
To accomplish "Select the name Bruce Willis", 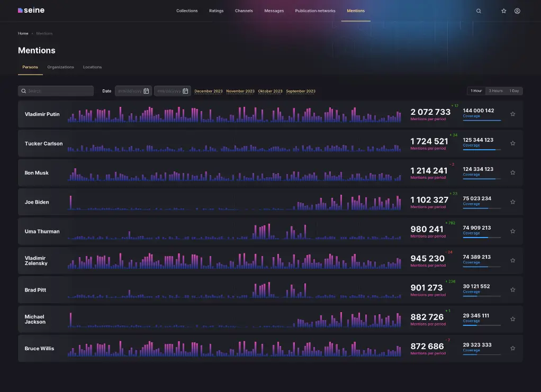I will 39,349.
